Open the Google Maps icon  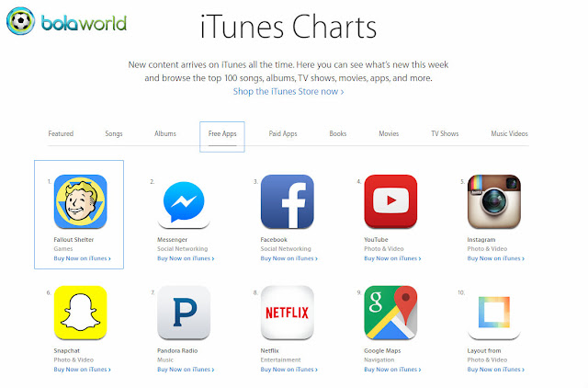point(390,313)
